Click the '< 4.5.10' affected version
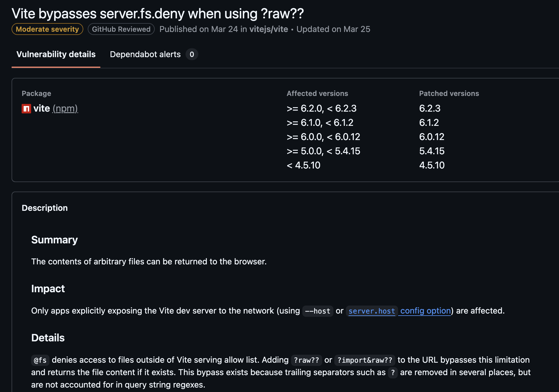This screenshot has height=392, width=559. click(304, 165)
